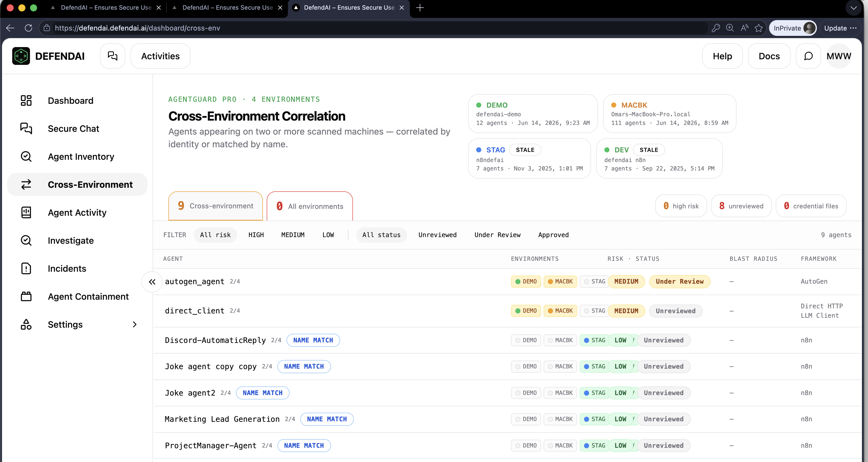Viewport: 868px width, 462px height.
Task: Filter by All status
Action: click(x=381, y=235)
